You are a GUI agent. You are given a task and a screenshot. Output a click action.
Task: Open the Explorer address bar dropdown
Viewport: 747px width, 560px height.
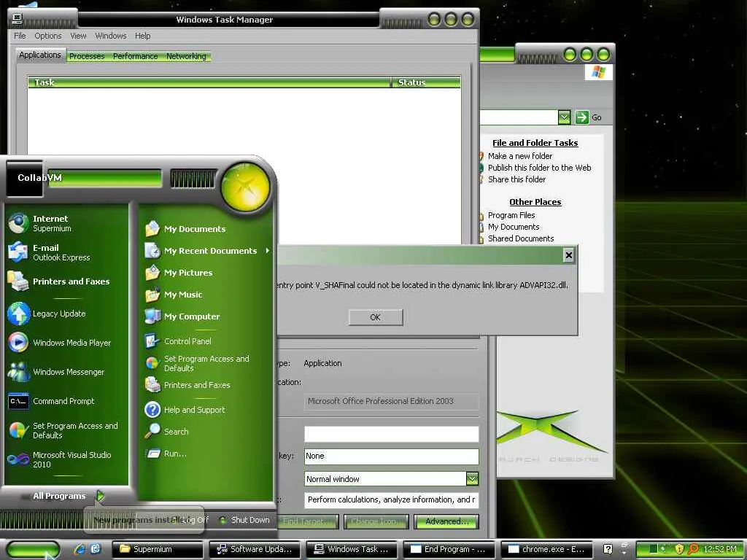click(x=564, y=117)
